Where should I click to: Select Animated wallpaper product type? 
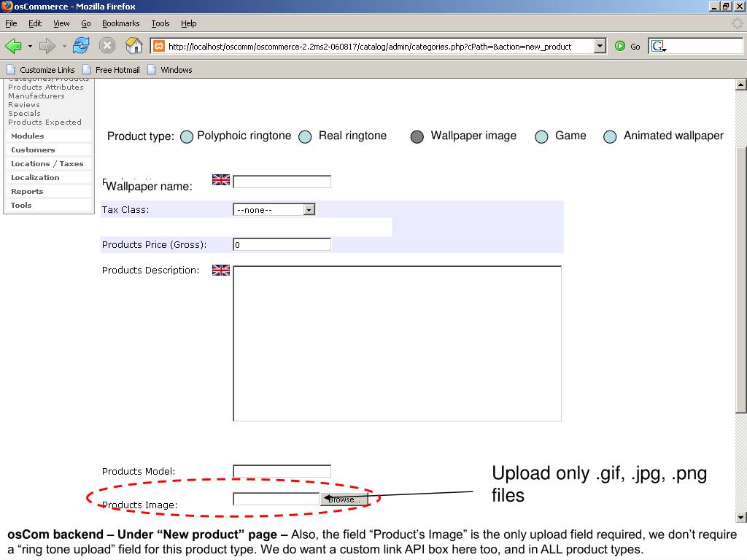click(610, 136)
